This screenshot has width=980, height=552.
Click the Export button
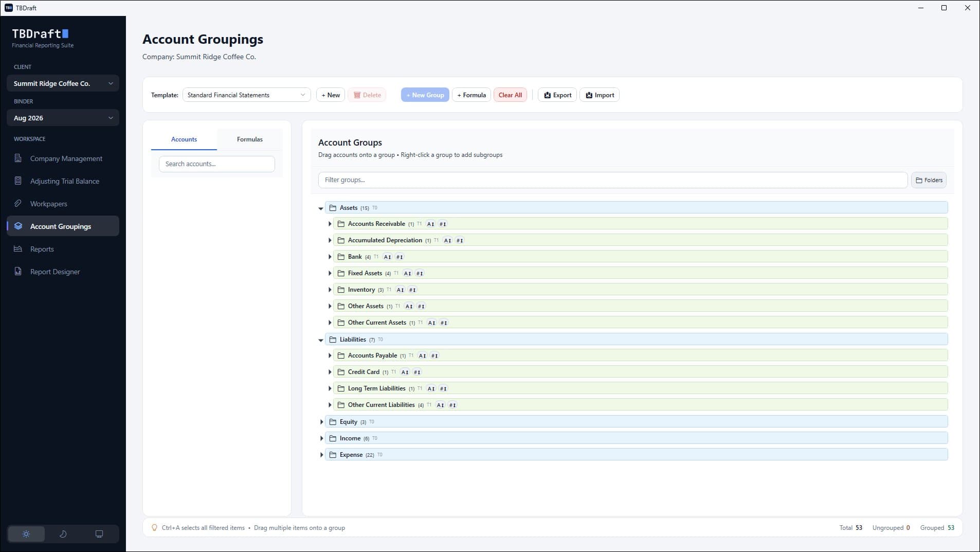click(x=557, y=95)
